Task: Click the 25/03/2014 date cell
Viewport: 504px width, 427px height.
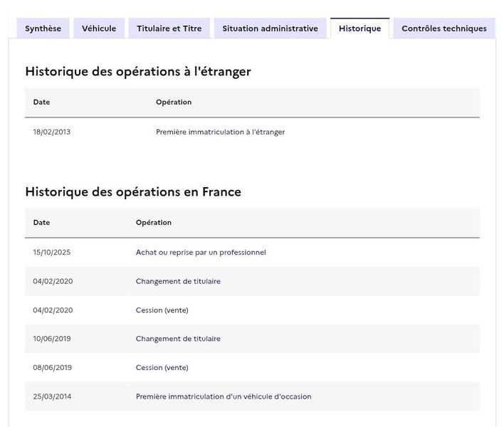Action: click(53, 396)
